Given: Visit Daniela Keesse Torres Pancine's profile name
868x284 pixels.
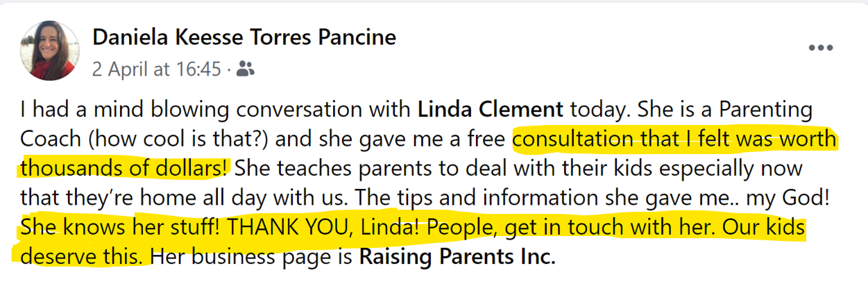Looking at the screenshot, I should pyautogui.click(x=244, y=37).
